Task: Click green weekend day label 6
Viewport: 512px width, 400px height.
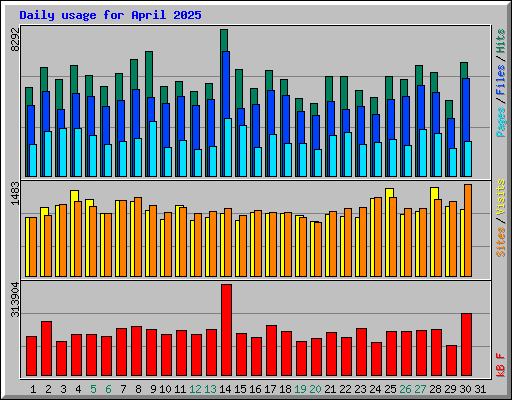Action: coord(108,389)
